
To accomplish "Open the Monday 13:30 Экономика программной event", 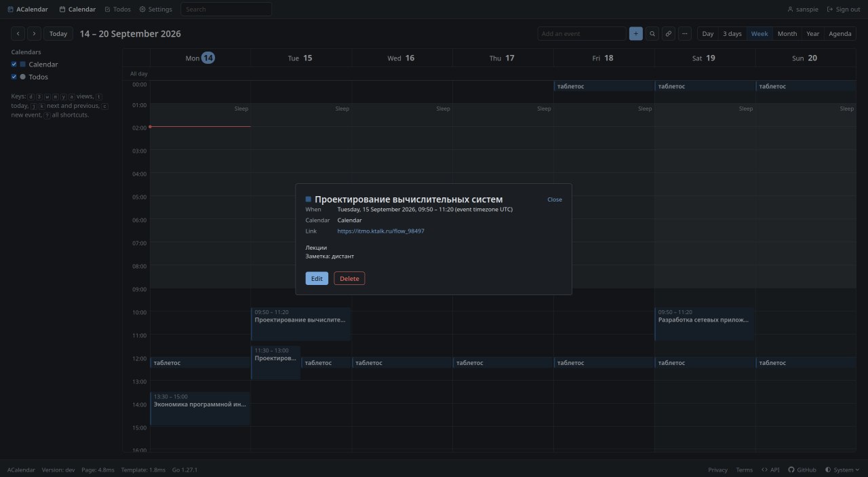I will click(200, 408).
